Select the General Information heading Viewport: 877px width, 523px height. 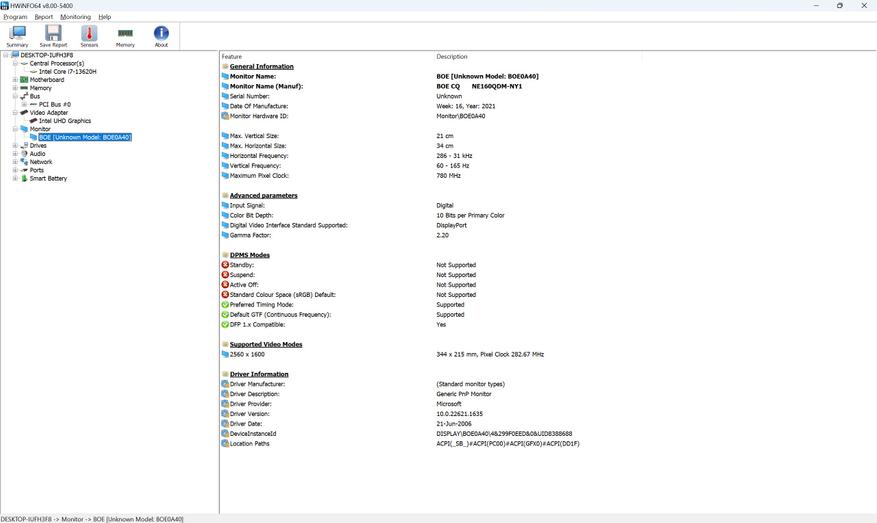point(261,67)
